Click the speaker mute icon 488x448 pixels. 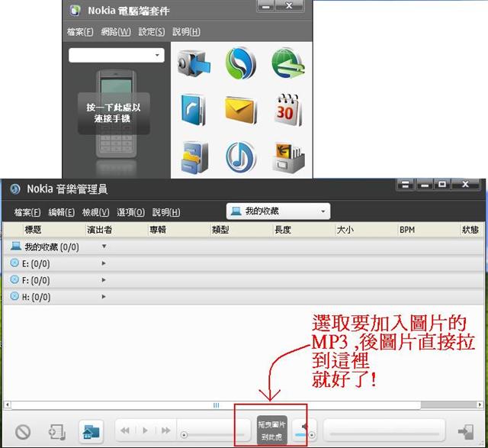[x=304, y=426]
